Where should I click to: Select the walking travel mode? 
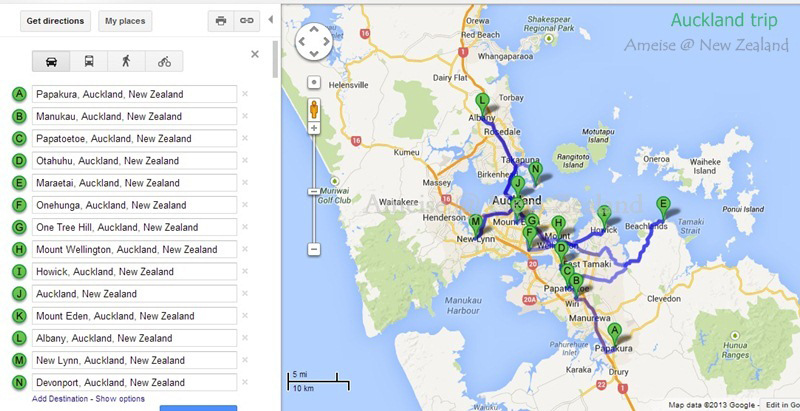[126, 62]
